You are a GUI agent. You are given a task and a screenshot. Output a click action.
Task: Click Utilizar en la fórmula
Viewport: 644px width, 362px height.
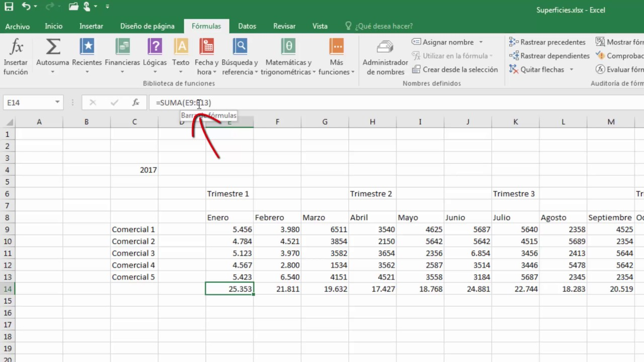452,56
